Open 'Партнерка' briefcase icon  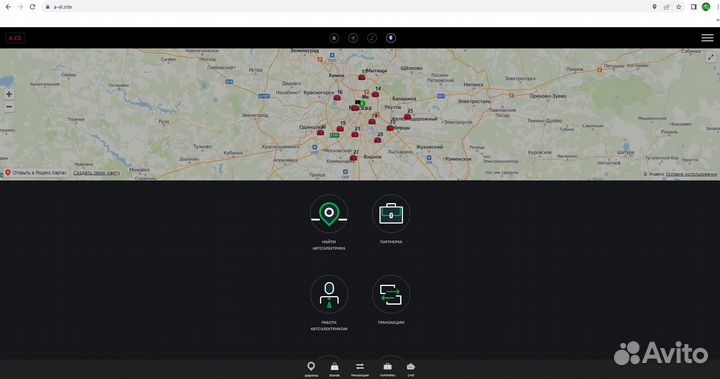(391, 214)
